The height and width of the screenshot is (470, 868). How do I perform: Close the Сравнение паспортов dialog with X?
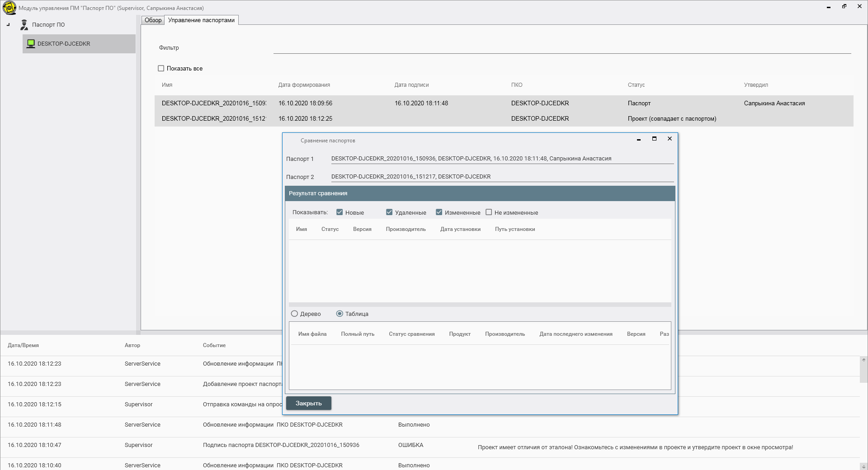[670, 139]
